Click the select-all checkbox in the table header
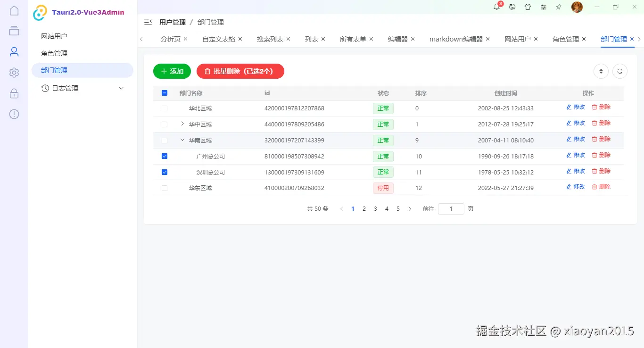The image size is (644, 348). [x=164, y=93]
